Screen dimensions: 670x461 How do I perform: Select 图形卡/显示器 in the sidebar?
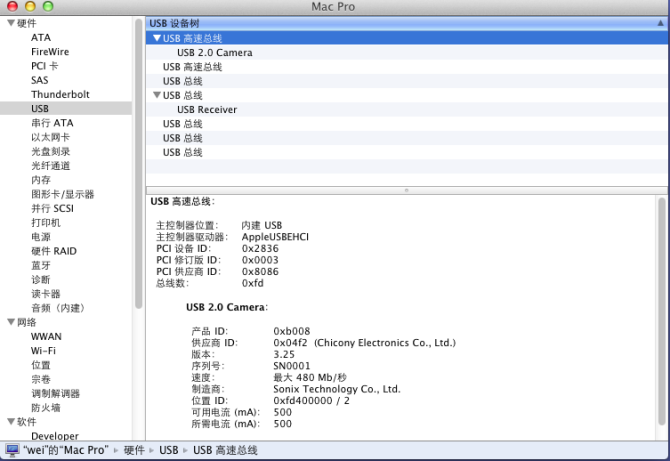[x=62, y=194]
